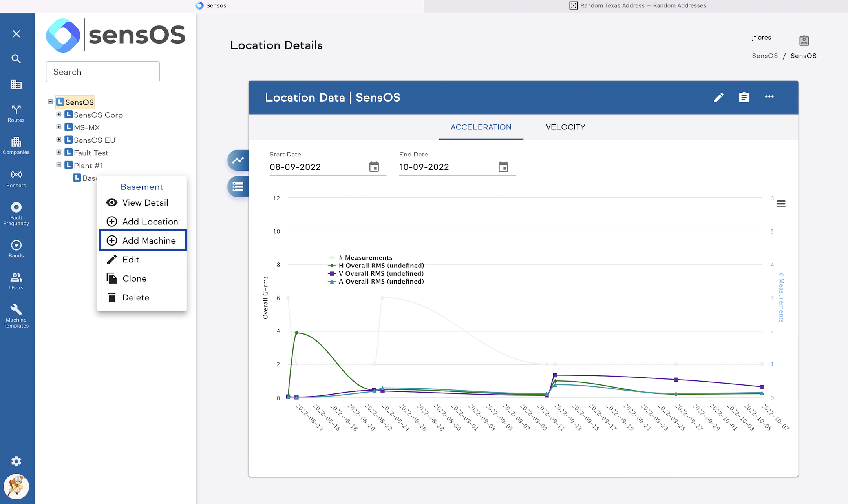Click the pencil edit icon in Location Data header

point(718,98)
